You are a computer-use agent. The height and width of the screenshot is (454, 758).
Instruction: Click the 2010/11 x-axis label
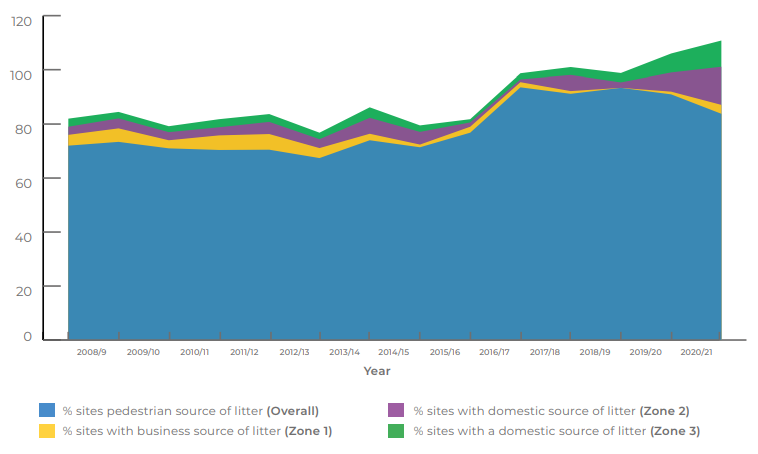tap(194, 352)
